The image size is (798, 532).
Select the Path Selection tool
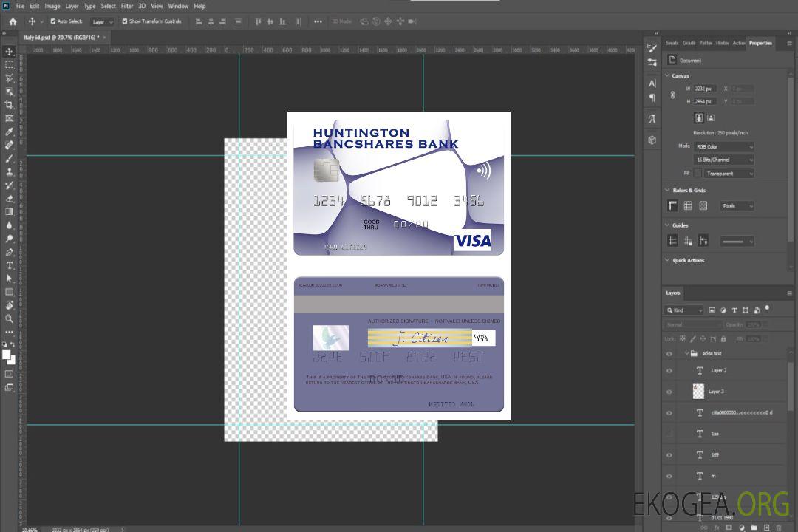[9, 279]
